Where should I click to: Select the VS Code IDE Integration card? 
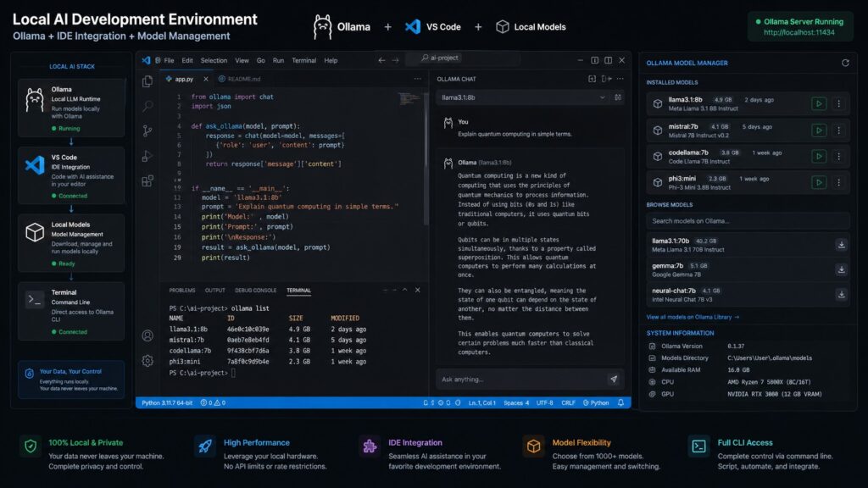click(x=71, y=175)
